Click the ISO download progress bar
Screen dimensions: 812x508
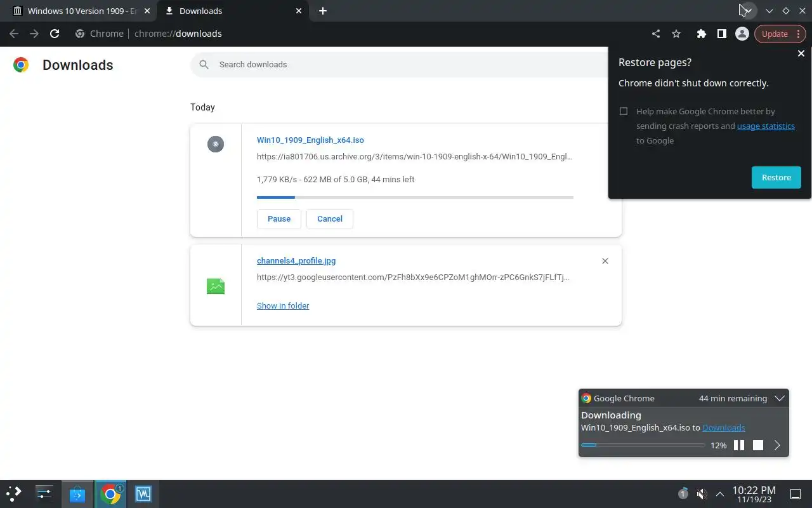(x=415, y=197)
